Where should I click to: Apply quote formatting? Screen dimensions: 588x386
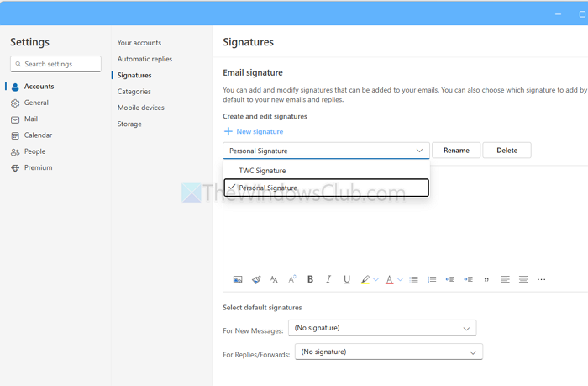tap(486, 280)
